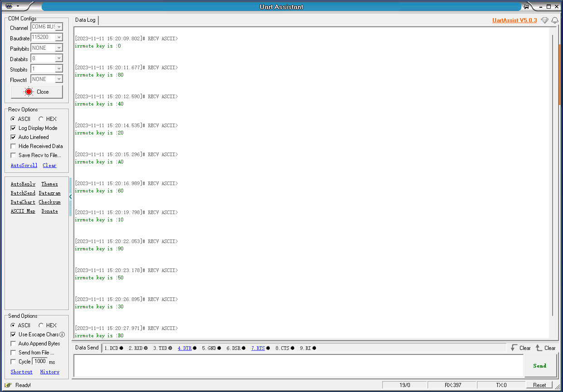Open the Checksum link

pos(49,202)
